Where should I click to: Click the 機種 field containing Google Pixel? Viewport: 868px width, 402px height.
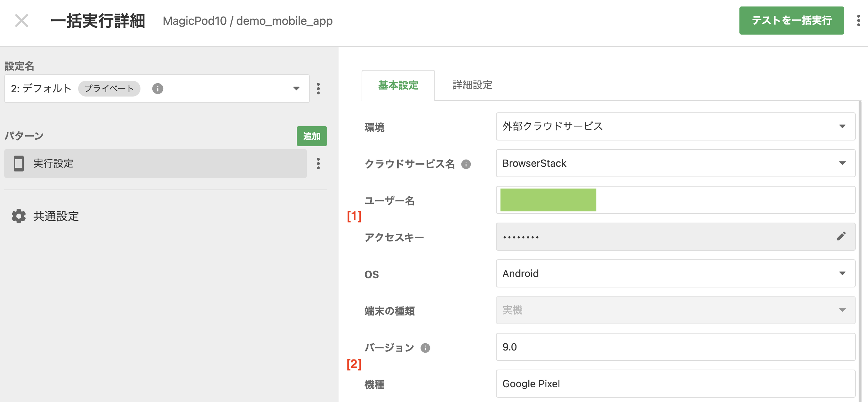coord(676,384)
